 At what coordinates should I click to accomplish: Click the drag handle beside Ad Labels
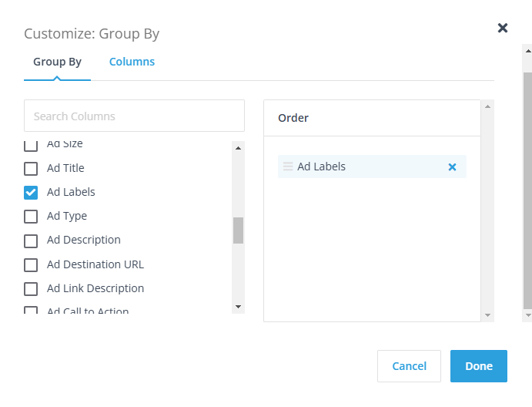pyautogui.click(x=288, y=166)
